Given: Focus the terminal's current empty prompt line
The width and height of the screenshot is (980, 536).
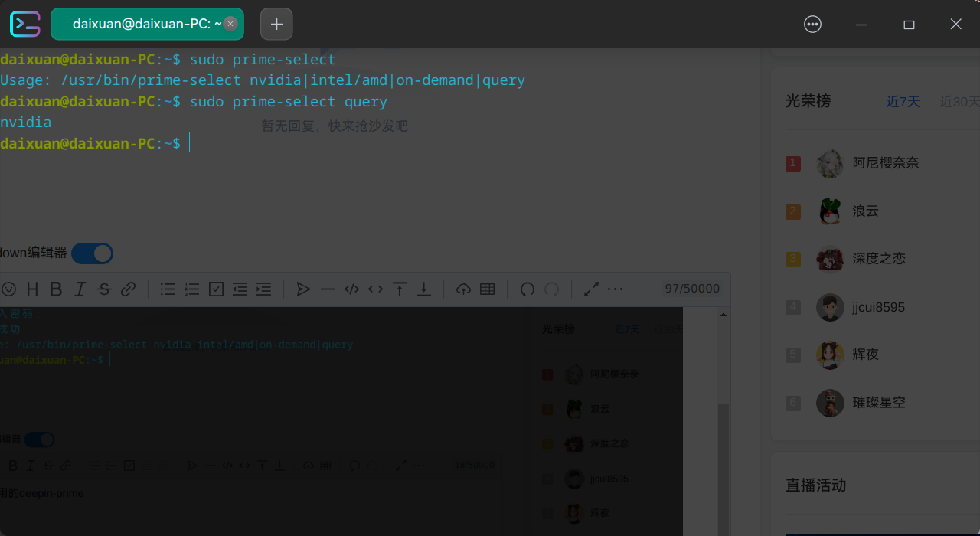Looking at the screenshot, I should click(95, 143).
